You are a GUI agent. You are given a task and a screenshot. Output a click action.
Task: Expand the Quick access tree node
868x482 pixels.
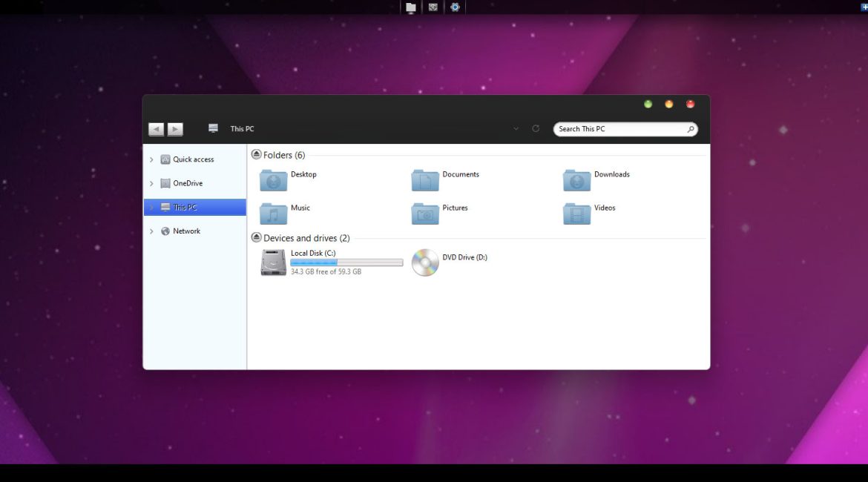pos(151,159)
